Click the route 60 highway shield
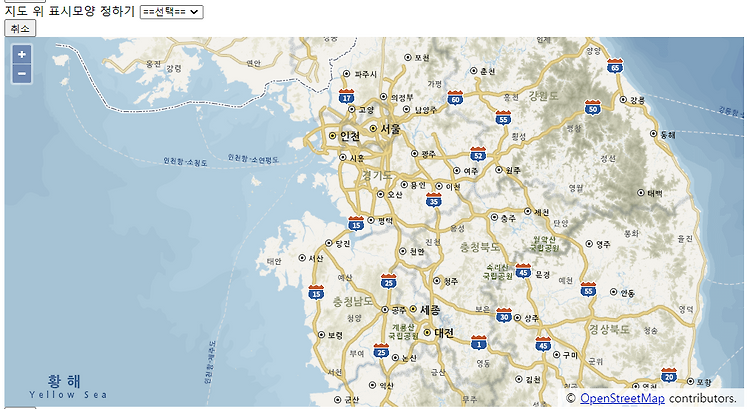The height and width of the screenshot is (409, 750). 455,98
